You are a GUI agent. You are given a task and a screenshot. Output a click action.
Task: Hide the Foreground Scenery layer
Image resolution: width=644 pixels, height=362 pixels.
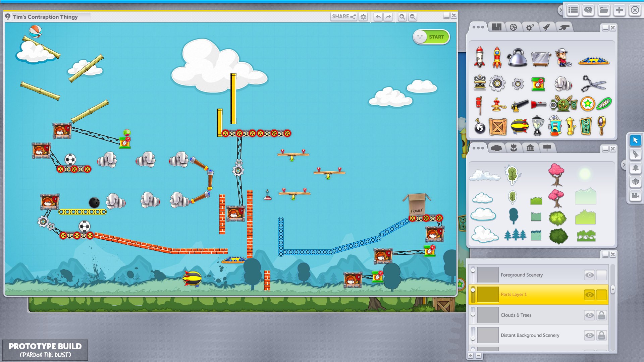tap(589, 275)
